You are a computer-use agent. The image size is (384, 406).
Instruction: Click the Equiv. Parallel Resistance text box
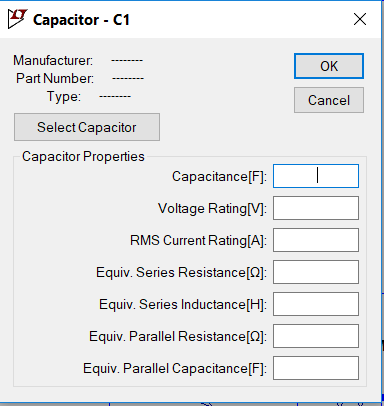316,336
